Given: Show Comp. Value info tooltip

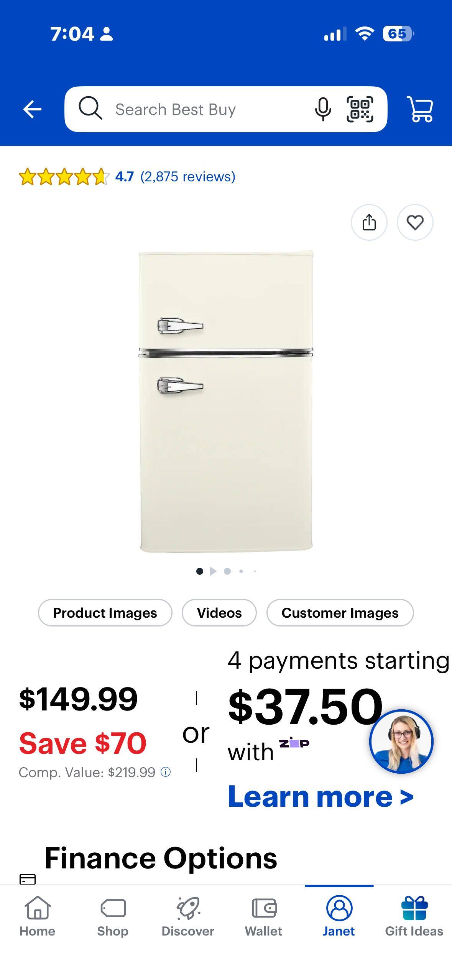Looking at the screenshot, I should [x=165, y=772].
